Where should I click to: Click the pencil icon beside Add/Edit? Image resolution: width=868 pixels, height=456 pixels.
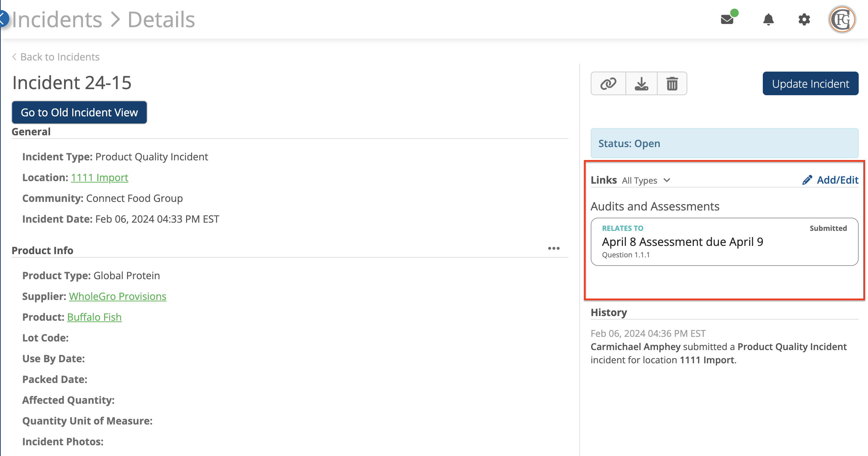point(807,180)
